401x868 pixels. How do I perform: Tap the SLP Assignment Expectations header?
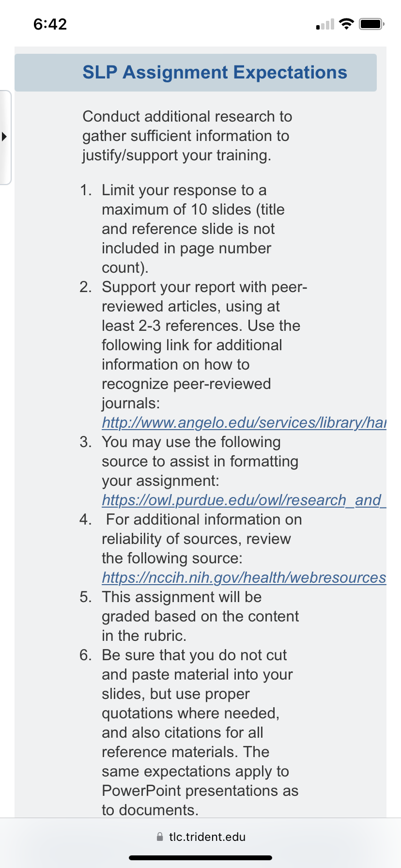click(196, 73)
